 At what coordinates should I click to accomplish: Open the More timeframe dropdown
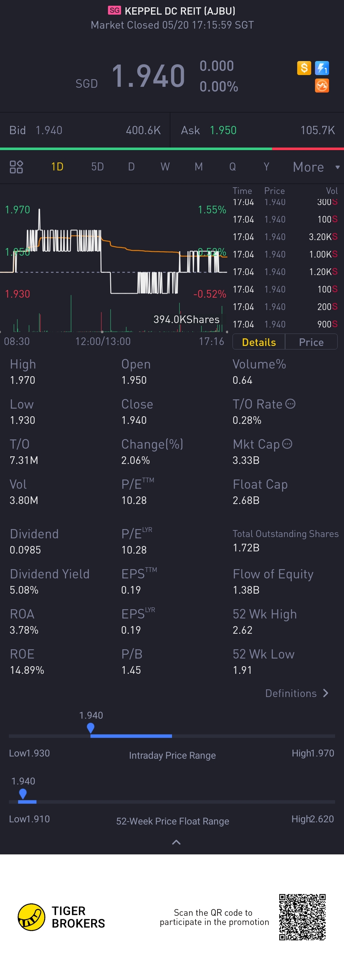click(x=315, y=167)
